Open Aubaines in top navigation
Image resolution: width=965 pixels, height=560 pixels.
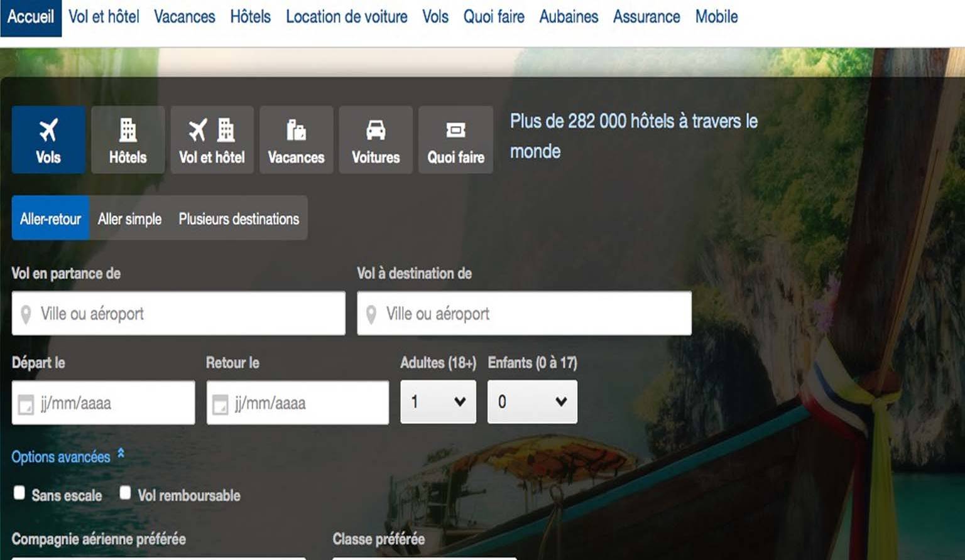click(569, 17)
